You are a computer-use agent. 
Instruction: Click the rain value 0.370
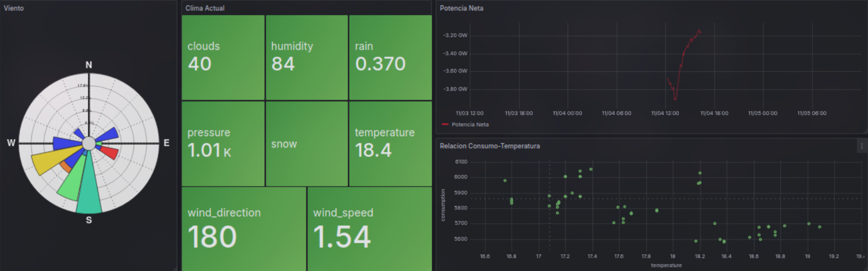click(x=380, y=64)
